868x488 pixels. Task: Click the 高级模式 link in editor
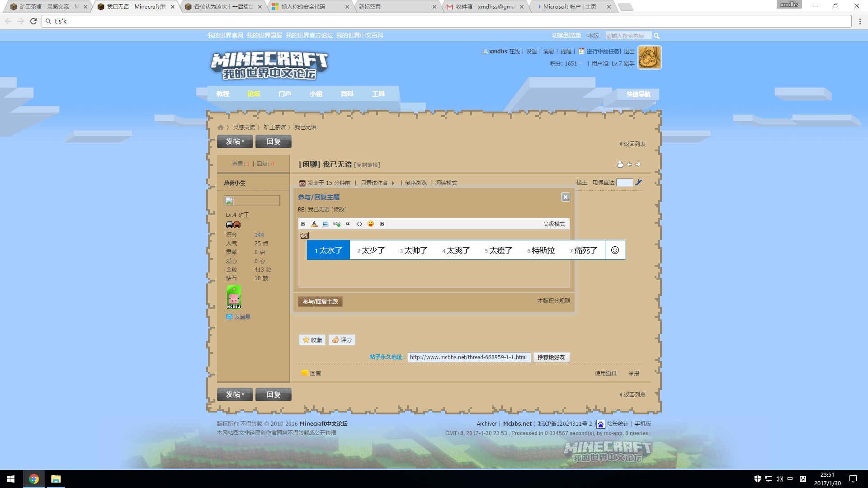pyautogui.click(x=554, y=224)
